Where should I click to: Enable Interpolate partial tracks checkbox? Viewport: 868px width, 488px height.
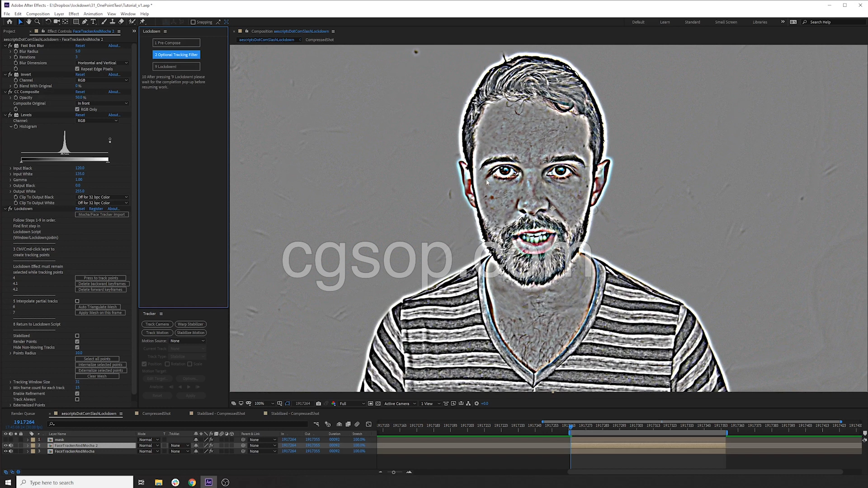pos(77,301)
